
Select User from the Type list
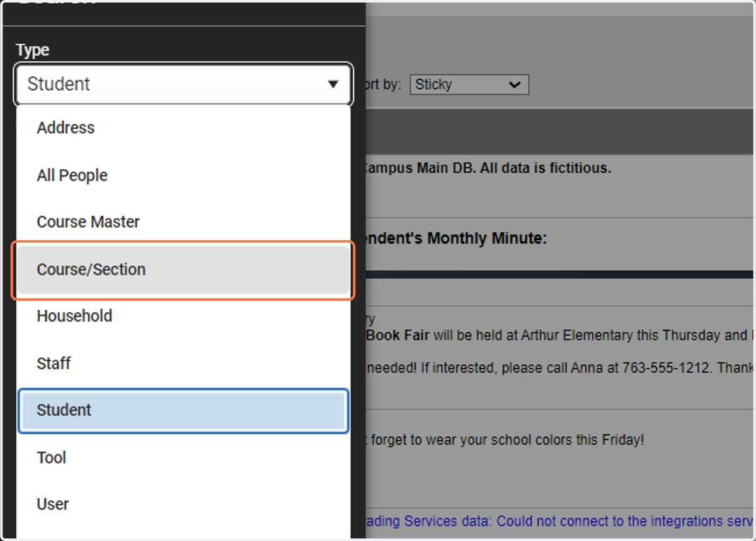pos(183,504)
